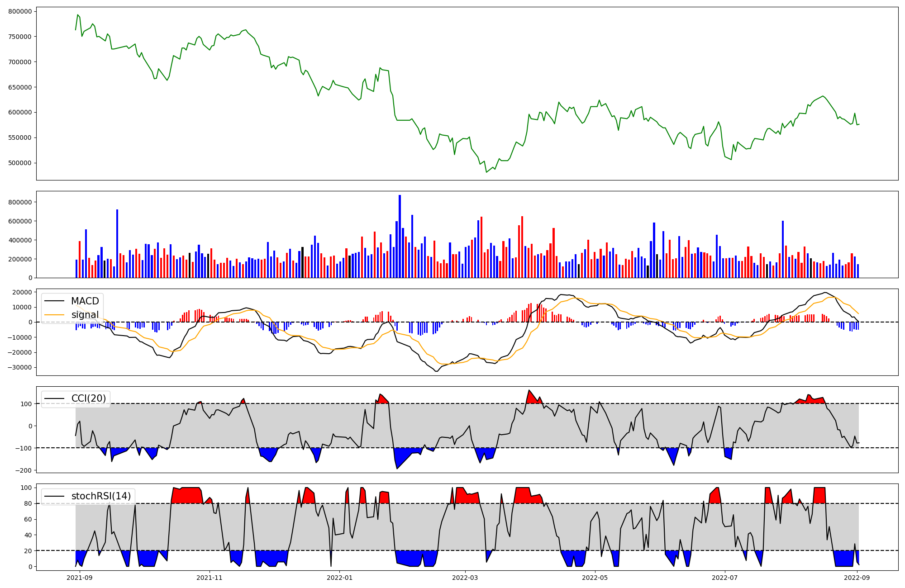Click the stochRSI(14) legend entry
The image size is (905, 588).
point(101,496)
